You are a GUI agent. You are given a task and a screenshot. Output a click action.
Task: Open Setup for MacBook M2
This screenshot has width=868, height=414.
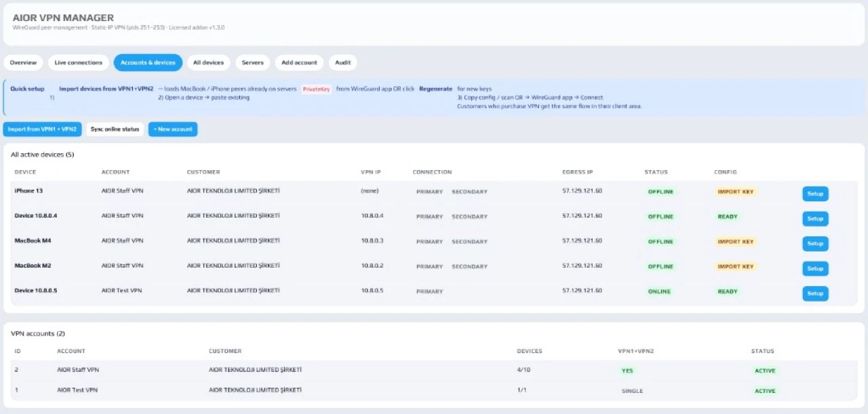[815, 268]
